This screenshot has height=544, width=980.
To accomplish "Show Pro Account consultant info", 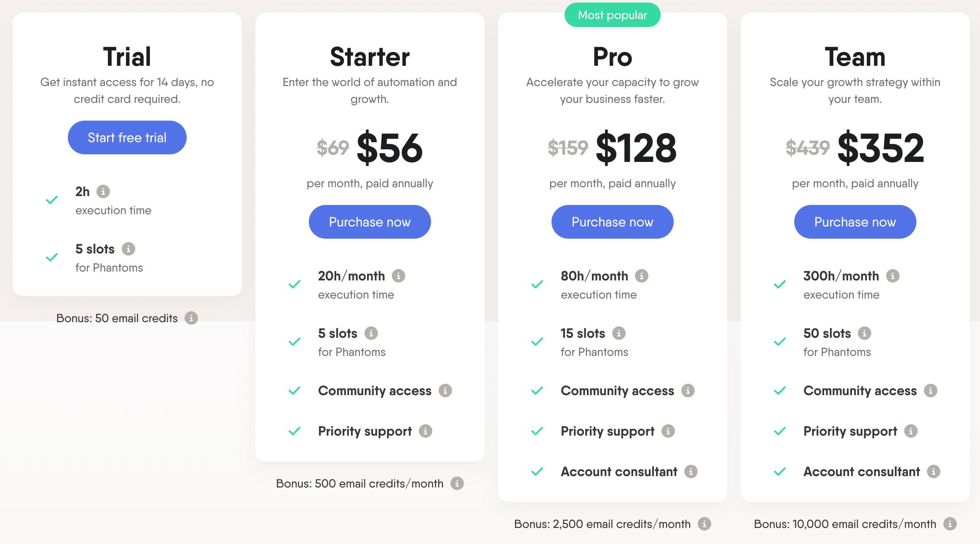I will pyautogui.click(x=691, y=471).
